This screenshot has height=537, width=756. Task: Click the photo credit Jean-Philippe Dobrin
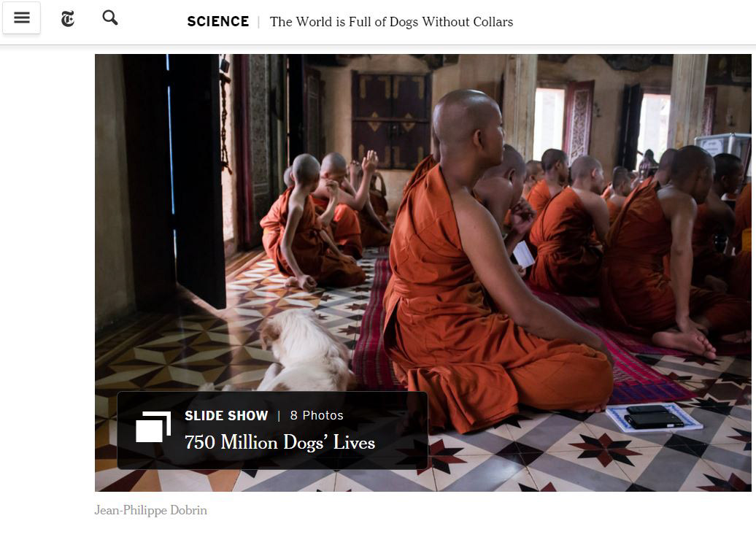coord(151,510)
